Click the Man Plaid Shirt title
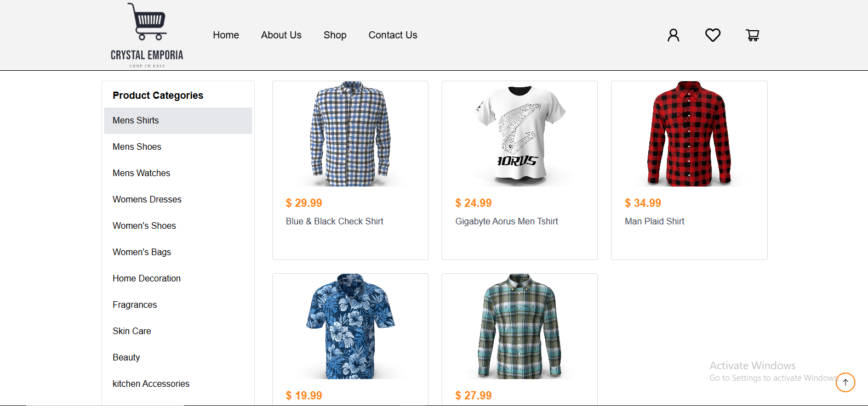 coord(654,222)
